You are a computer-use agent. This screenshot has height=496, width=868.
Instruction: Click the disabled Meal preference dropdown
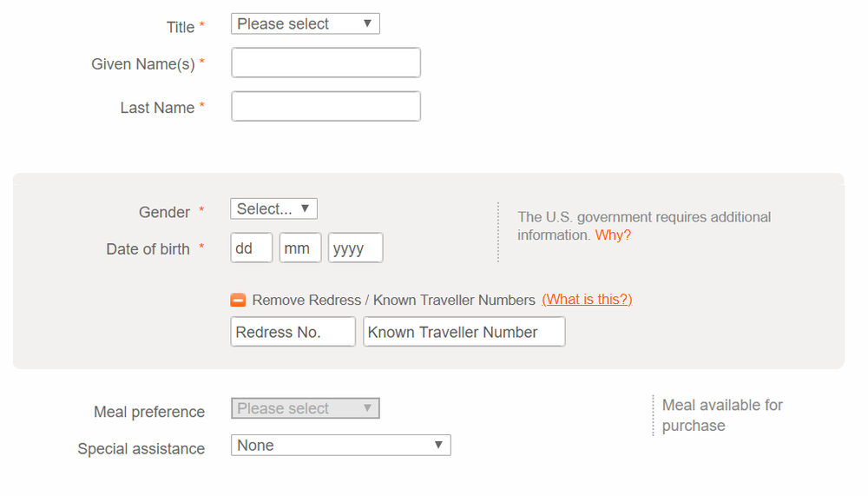(x=305, y=408)
